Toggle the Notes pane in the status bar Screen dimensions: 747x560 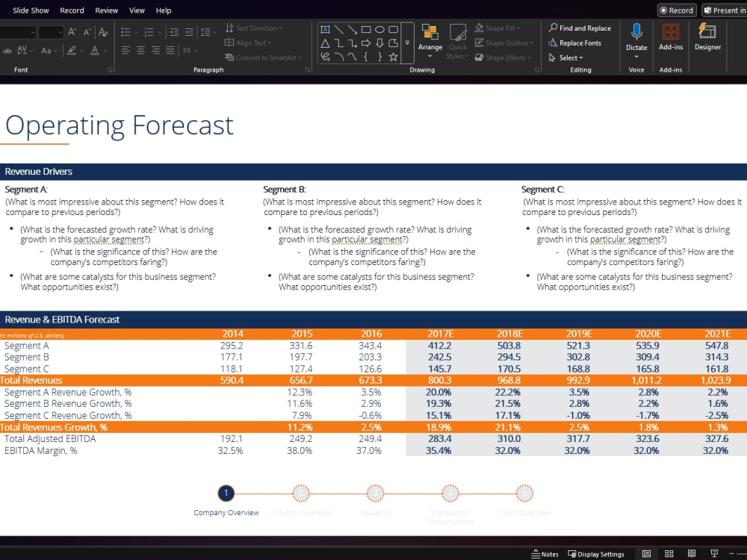point(545,554)
